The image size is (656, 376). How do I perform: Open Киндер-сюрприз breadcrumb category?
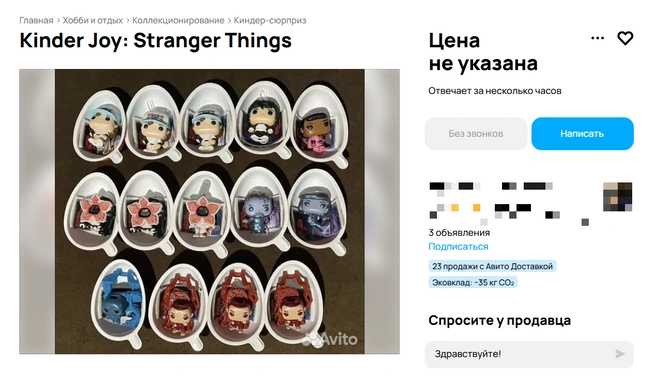point(270,20)
